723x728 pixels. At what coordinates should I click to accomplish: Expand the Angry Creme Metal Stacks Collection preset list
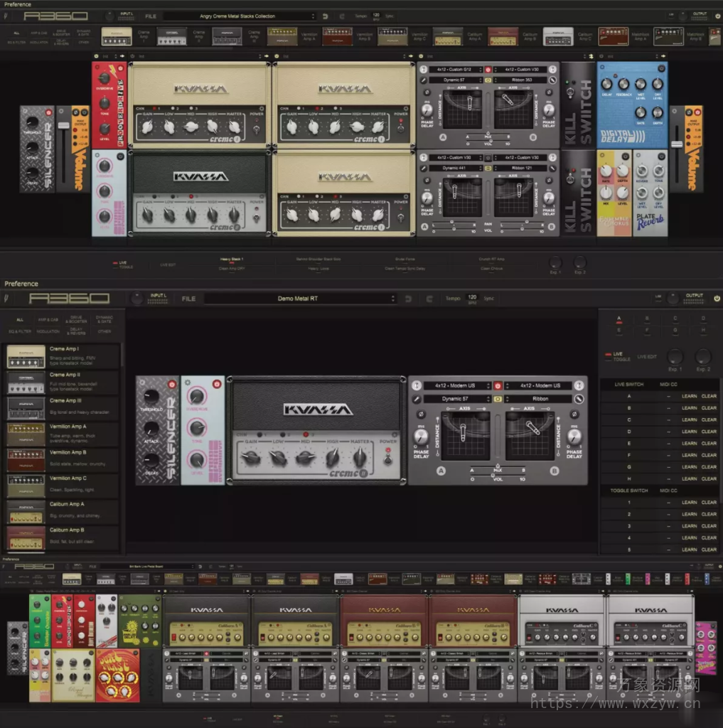[x=239, y=16]
